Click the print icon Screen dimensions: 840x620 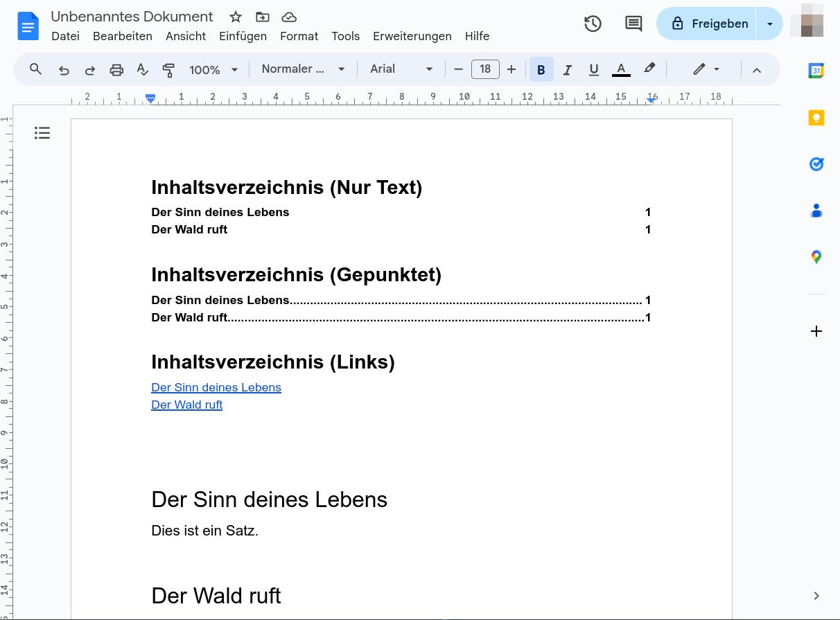click(x=116, y=69)
